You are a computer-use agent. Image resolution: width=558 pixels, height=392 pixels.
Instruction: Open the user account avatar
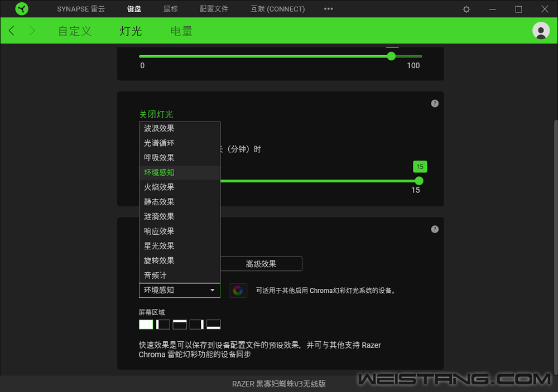(x=541, y=31)
